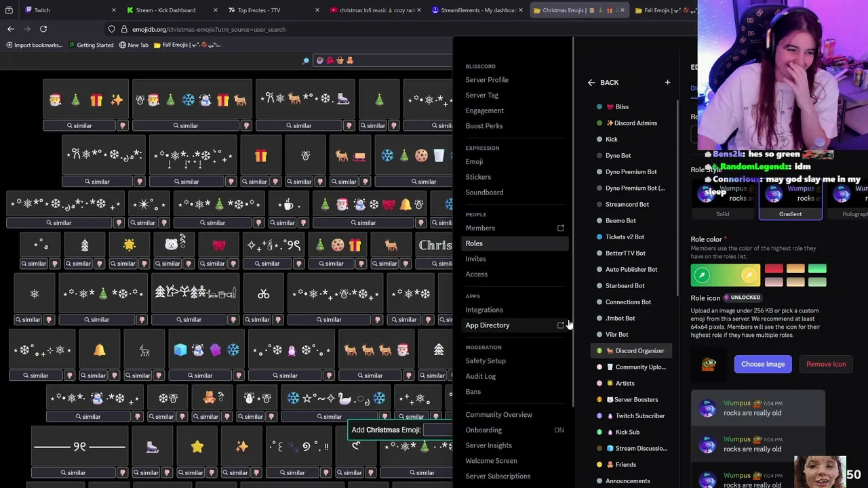This screenshot has width=868, height=488.
Task: Copy the yellow bell emoji tile
Action: pyautogui.click(x=100, y=350)
